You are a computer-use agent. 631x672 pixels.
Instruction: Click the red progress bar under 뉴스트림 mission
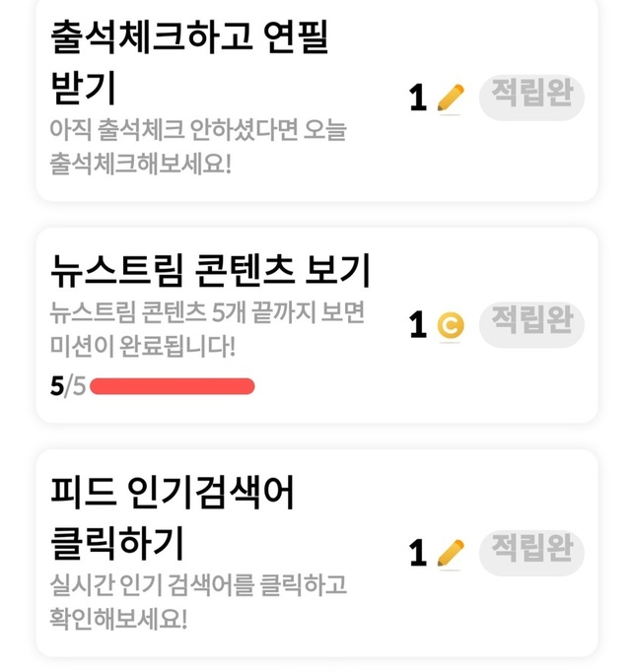(x=173, y=385)
